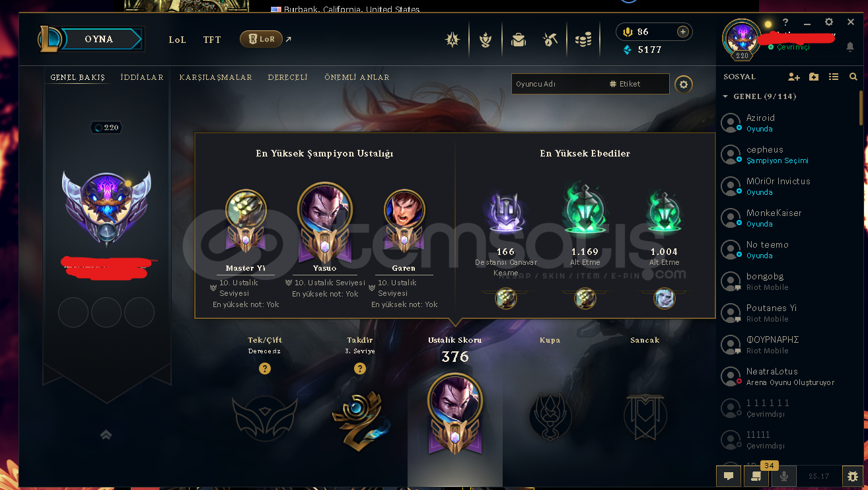Open profile via the laurel icon
Screen dimensions: 868x490
click(x=486, y=40)
